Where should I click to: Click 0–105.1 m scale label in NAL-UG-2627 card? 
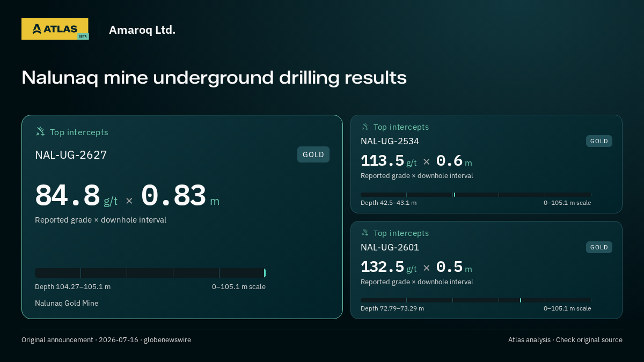tap(239, 287)
